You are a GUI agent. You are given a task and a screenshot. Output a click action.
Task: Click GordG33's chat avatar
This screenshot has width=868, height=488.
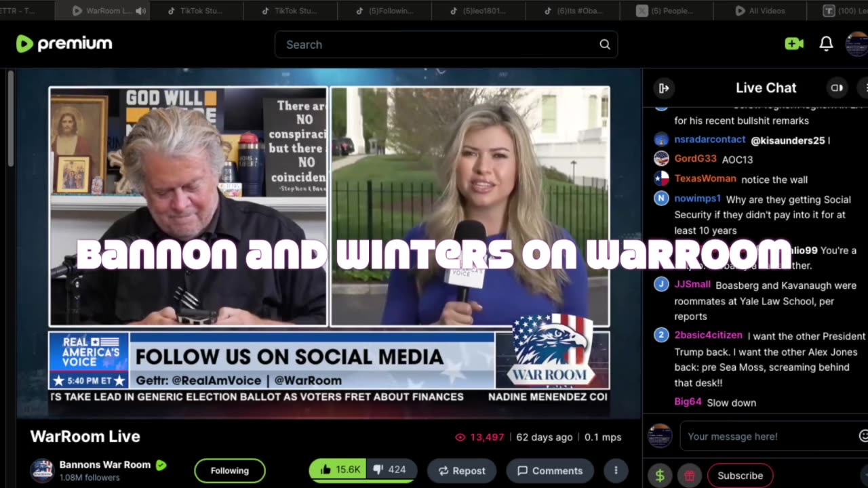click(x=661, y=159)
